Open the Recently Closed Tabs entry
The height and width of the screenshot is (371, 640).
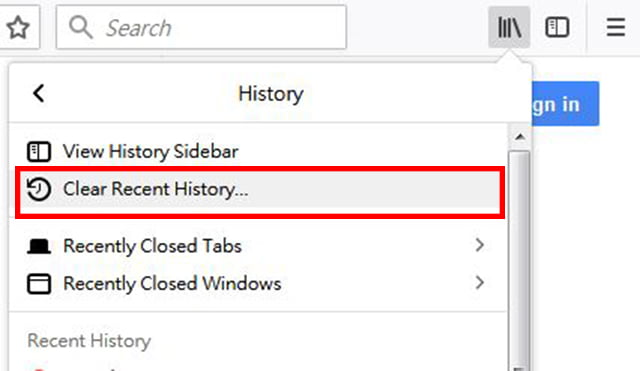click(258, 246)
